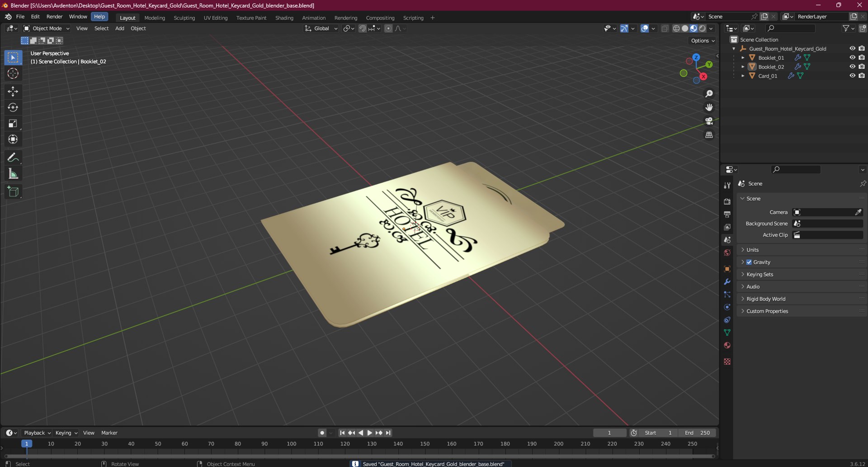Toggle snapping magnet in header
Viewport: 868px width, 467px height.
pos(362,29)
